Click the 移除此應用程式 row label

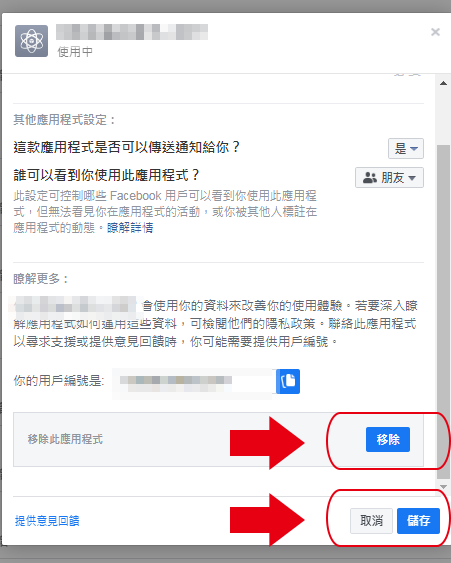pos(65,439)
